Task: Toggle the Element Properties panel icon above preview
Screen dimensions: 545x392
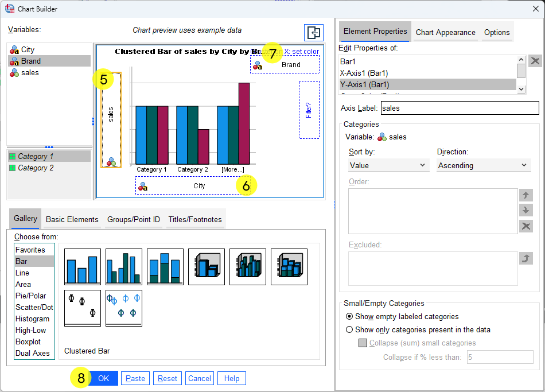Action: [313, 33]
